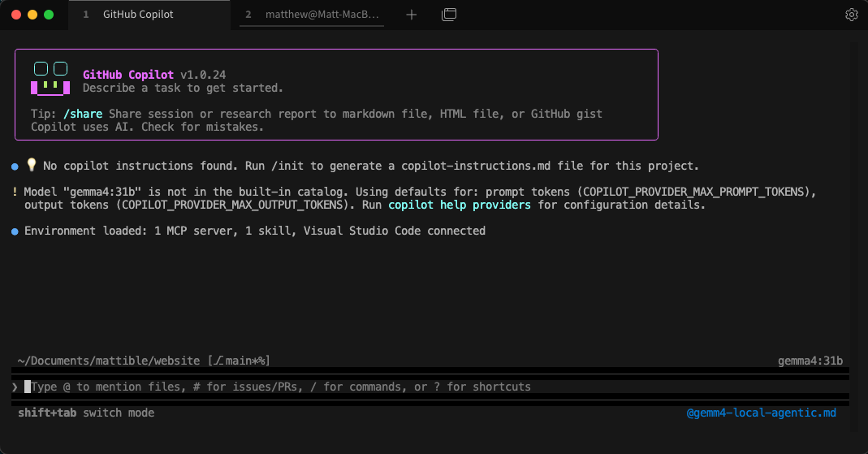Focus the prompt input field

click(430, 387)
